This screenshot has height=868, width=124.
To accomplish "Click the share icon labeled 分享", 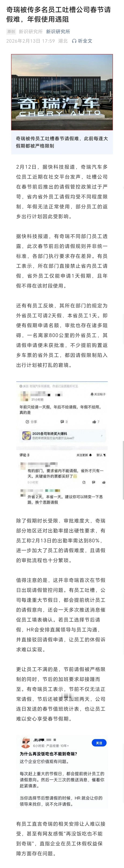I will coord(27,422).
